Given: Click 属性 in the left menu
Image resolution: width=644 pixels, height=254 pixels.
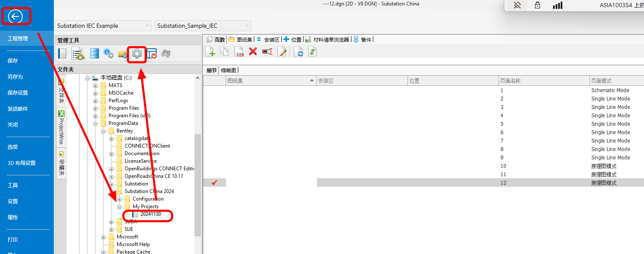Looking at the screenshot, I should 13,217.
